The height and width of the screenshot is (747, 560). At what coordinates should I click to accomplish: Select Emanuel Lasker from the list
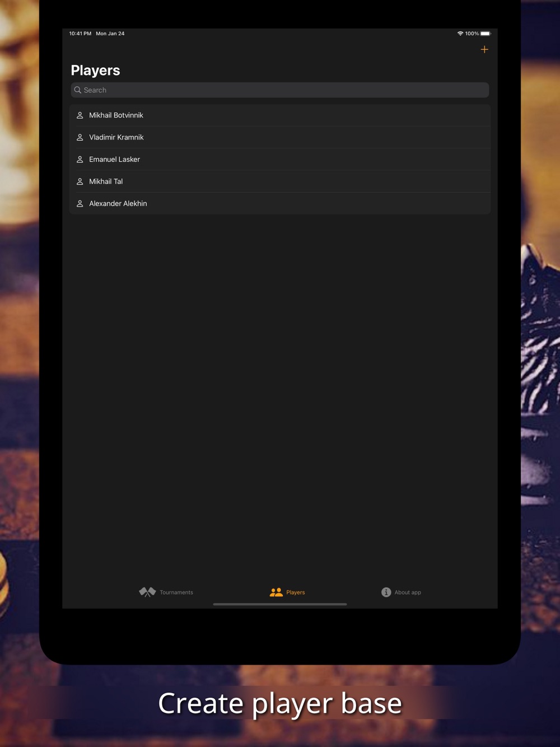[x=280, y=159]
